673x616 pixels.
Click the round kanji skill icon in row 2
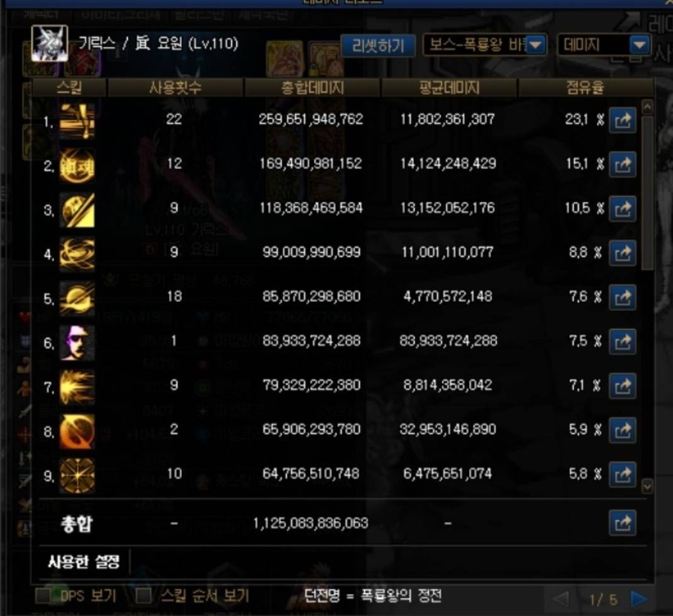(x=77, y=165)
